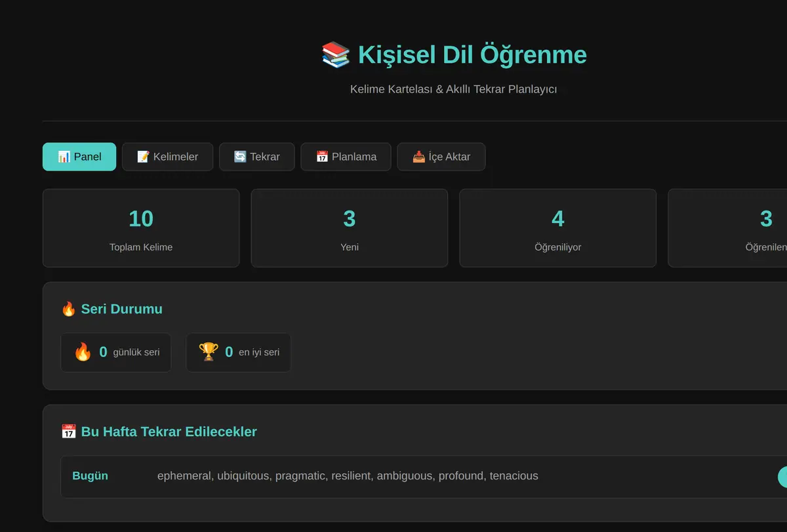Open the Panel tab
787x532 pixels.
pyautogui.click(x=79, y=157)
